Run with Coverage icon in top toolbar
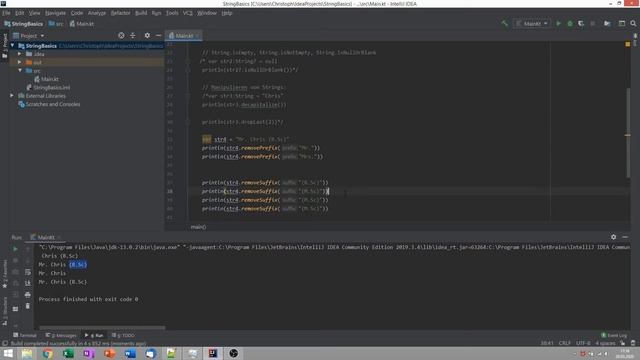This screenshot has height=360, width=640. (x=581, y=24)
